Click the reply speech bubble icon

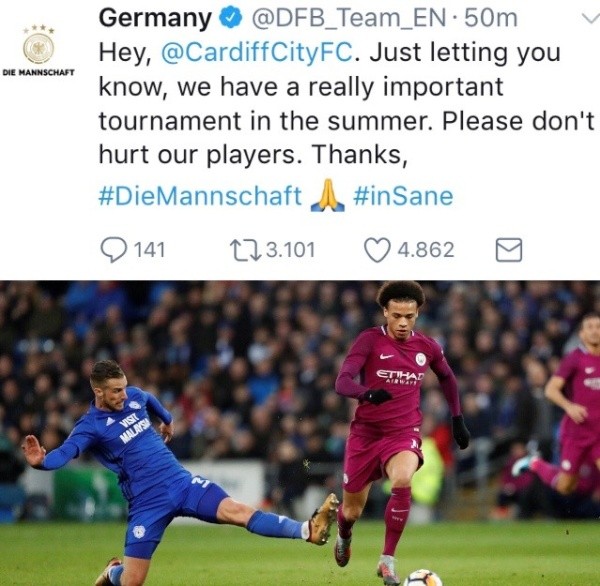coord(114,250)
